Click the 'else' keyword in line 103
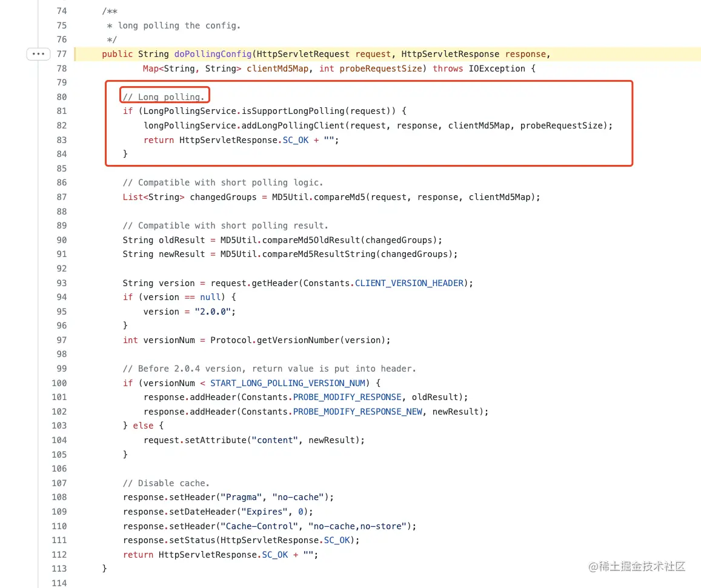This screenshot has width=701, height=588. (143, 426)
